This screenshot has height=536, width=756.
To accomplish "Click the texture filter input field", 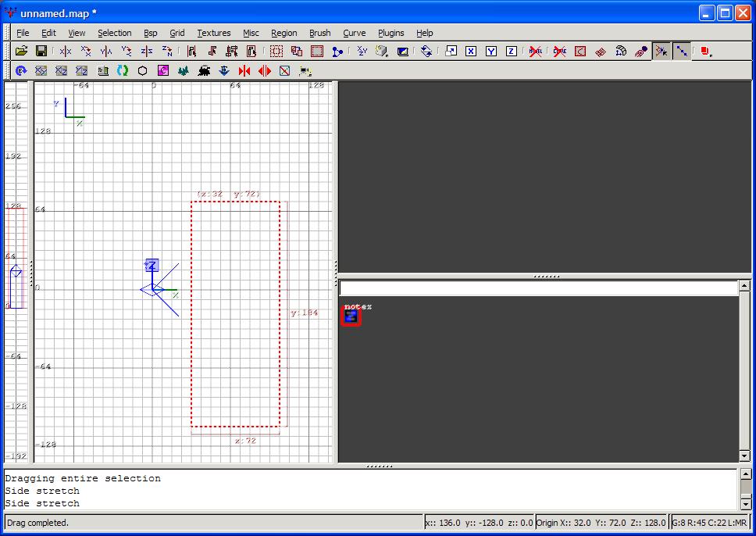I will [x=539, y=288].
